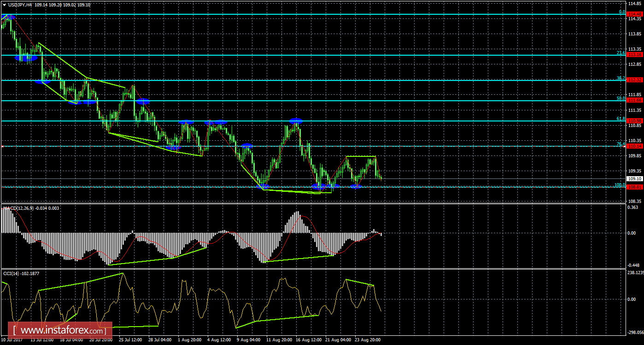Click the 100.0 Fibonacci level label

pos(619,185)
